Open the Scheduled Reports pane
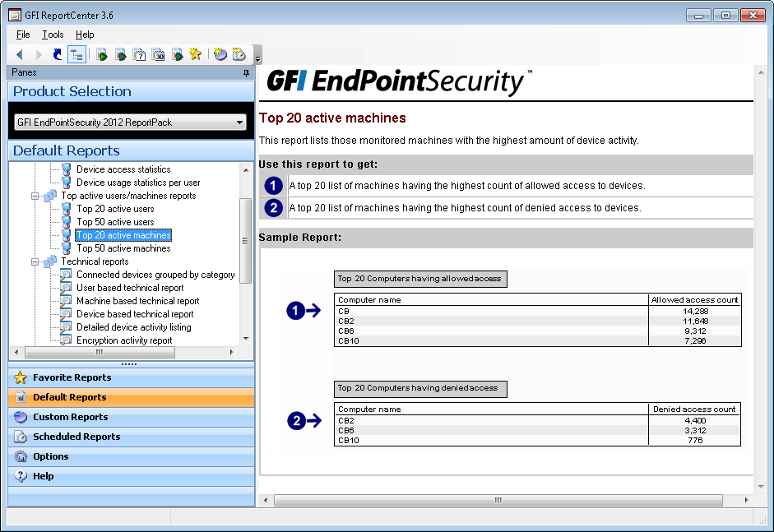This screenshot has height=532, width=774. tap(76, 437)
